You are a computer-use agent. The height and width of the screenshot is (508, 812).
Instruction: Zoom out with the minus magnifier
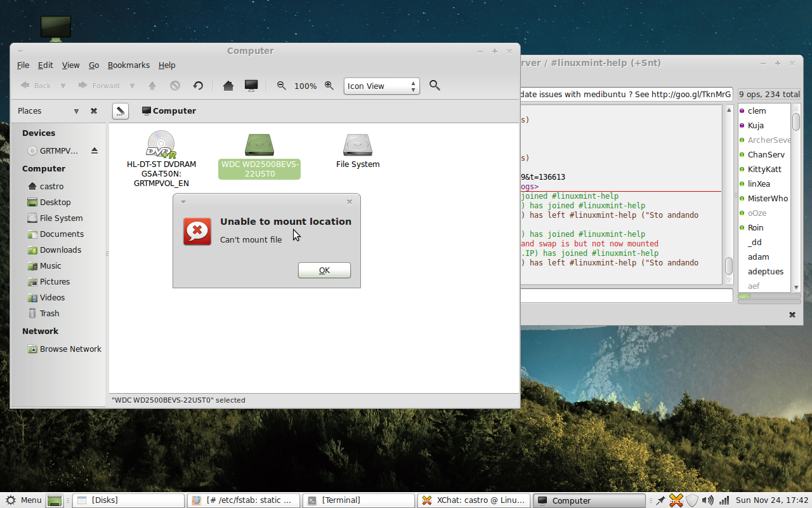(281, 85)
